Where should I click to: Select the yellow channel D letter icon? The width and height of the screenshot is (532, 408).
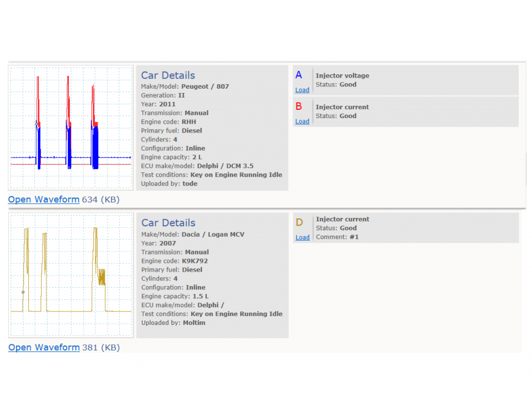tap(299, 223)
